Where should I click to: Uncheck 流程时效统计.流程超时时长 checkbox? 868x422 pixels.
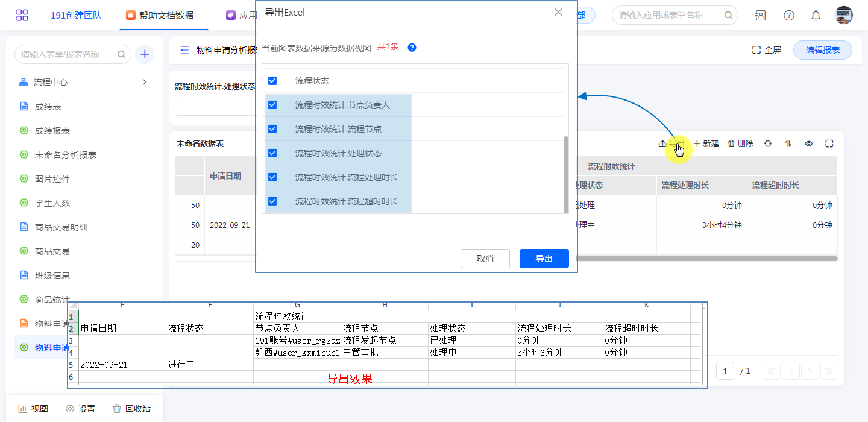click(x=272, y=201)
